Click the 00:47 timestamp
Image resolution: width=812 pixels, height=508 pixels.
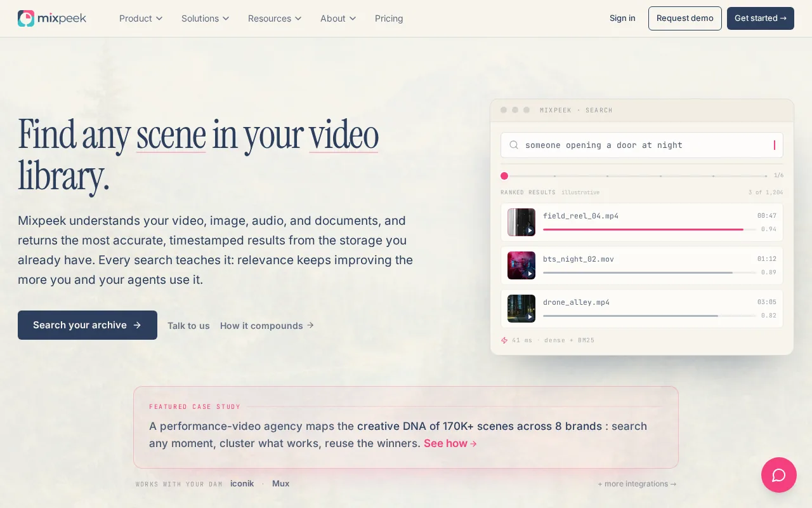tap(766, 216)
